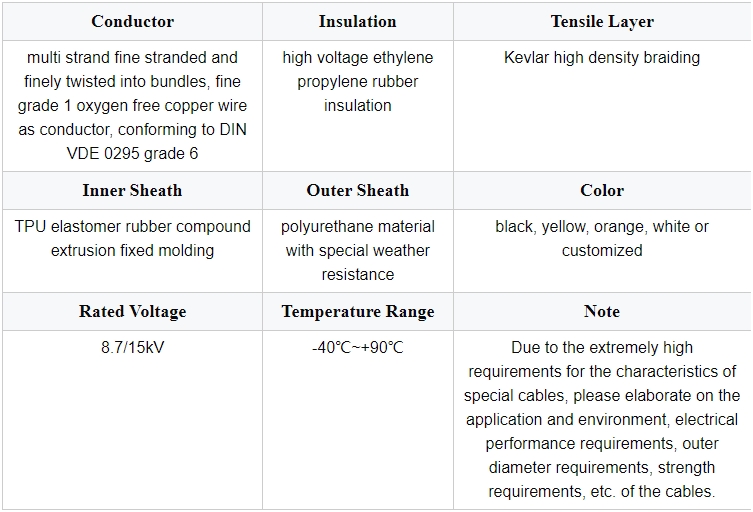Click the polyurethane material description cell

358,251
